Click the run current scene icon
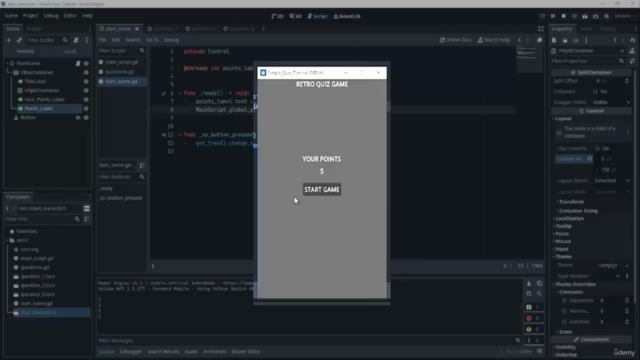 pyautogui.click(x=585, y=16)
